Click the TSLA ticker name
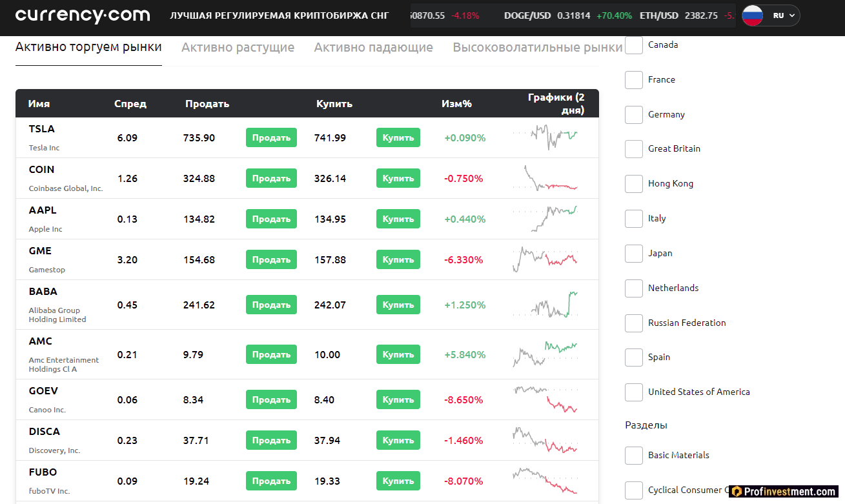Viewport: 845px width, 504px height. pos(42,128)
